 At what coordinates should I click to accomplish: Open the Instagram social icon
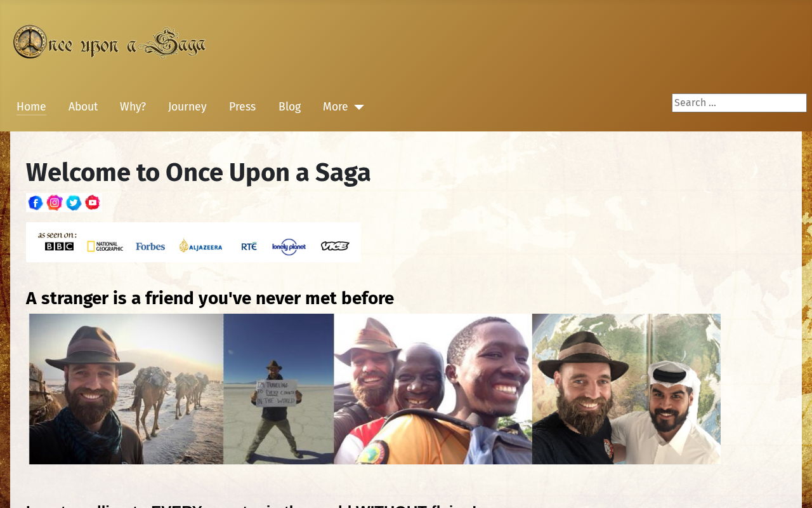click(55, 203)
